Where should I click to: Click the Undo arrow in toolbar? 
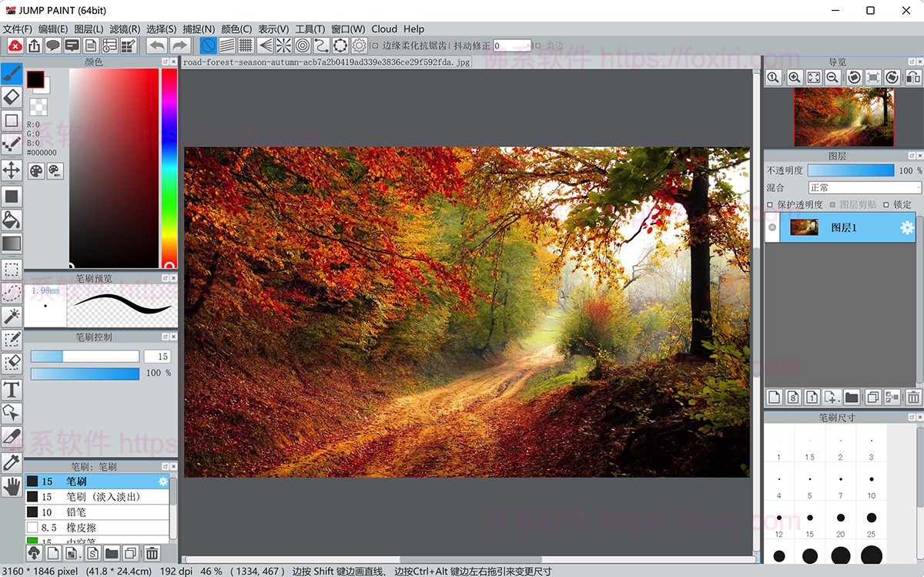pos(156,46)
